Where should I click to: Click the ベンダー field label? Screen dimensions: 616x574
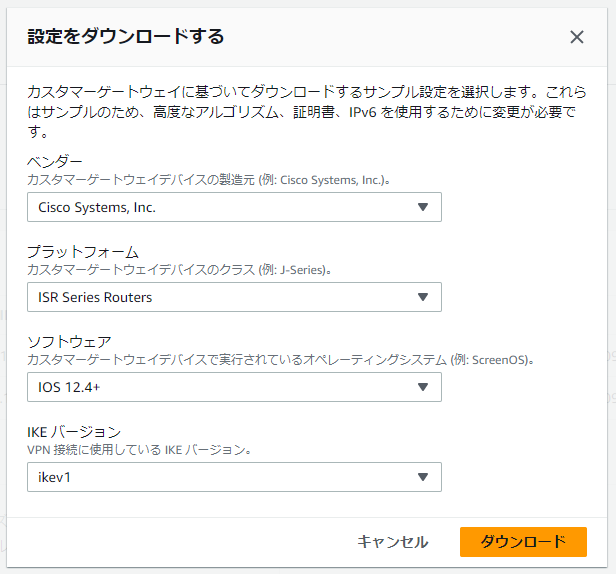click(54, 162)
